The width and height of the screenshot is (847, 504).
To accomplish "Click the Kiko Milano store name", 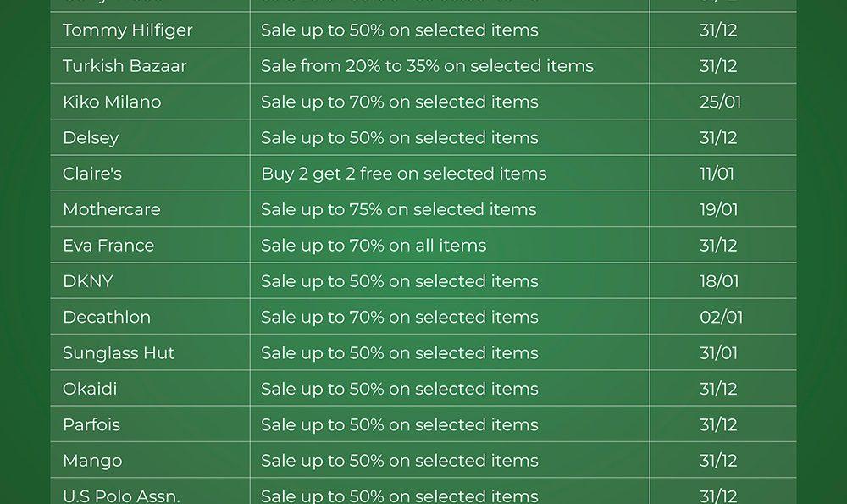I will (x=112, y=102).
